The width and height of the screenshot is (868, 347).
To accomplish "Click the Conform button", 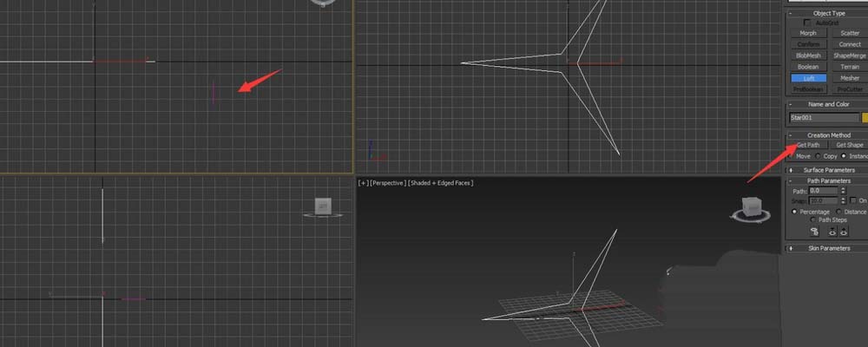I will 807,44.
